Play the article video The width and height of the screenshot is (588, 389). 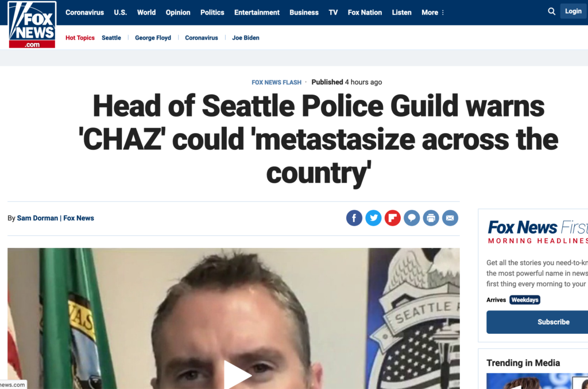(237, 374)
